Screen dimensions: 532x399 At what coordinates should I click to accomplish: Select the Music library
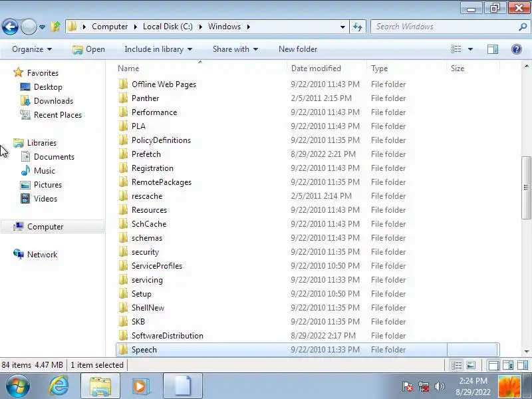tap(45, 171)
